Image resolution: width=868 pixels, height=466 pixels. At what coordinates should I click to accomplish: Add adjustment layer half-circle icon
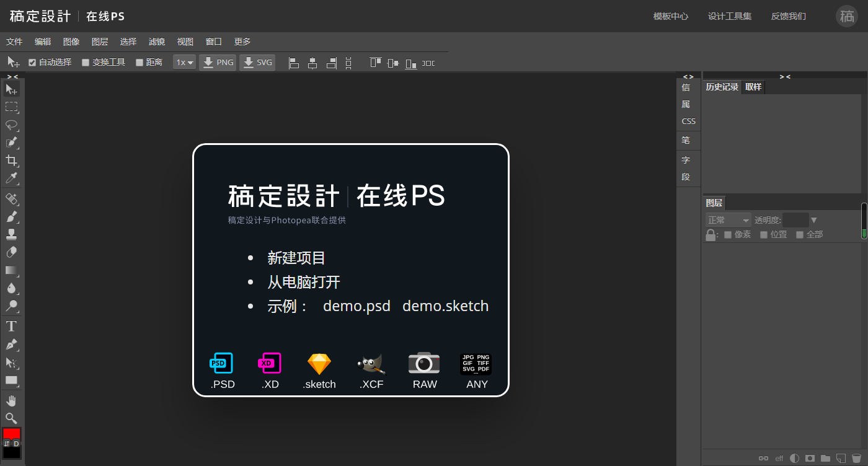(x=795, y=458)
